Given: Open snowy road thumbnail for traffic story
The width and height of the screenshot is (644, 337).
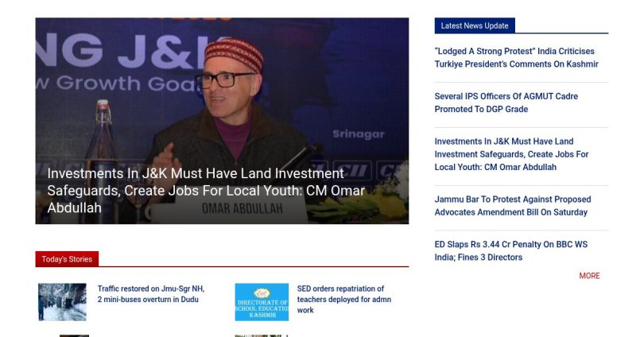Looking at the screenshot, I should coord(63,302).
